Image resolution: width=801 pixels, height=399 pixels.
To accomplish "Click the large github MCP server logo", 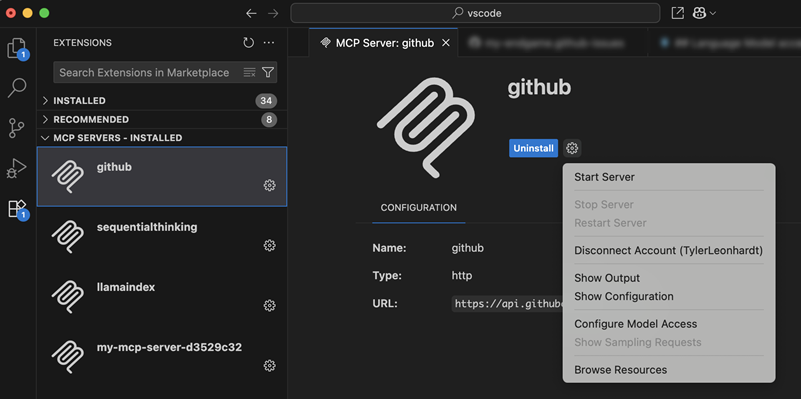I will [426, 127].
